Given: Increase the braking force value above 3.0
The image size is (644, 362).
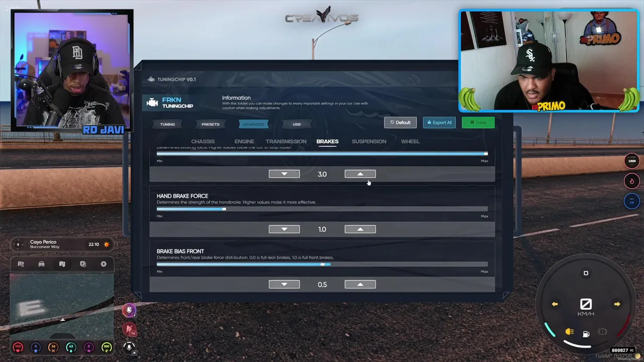Looking at the screenshot, I should click(360, 174).
